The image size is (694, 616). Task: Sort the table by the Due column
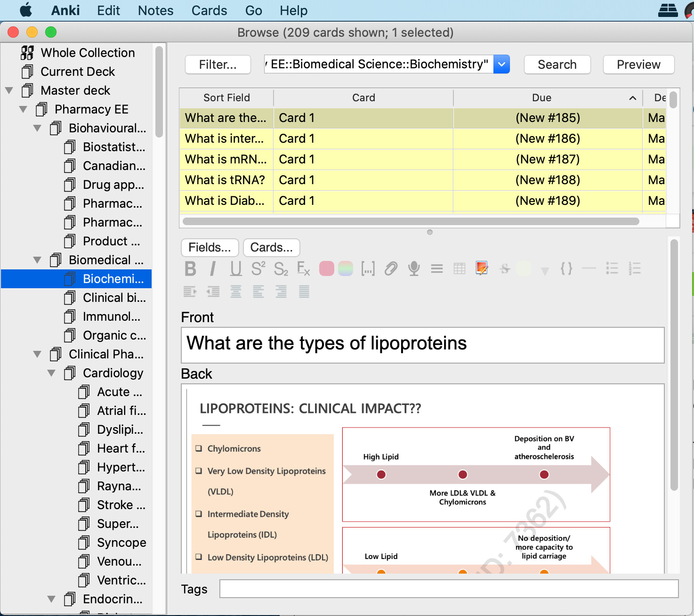click(x=548, y=97)
